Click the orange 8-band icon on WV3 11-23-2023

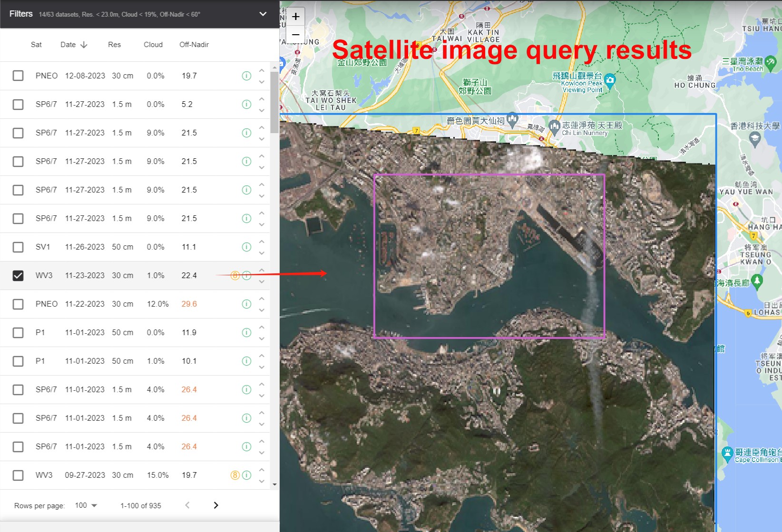click(235, 276)
